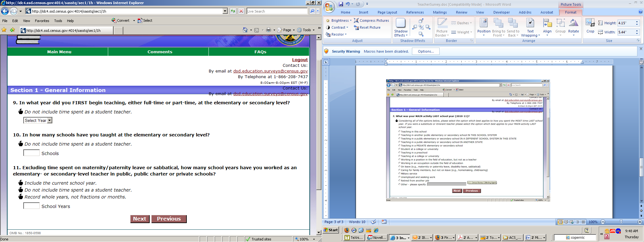
Task: Click the Internet Explorer Back arrow
Action: tap(5, 11)
